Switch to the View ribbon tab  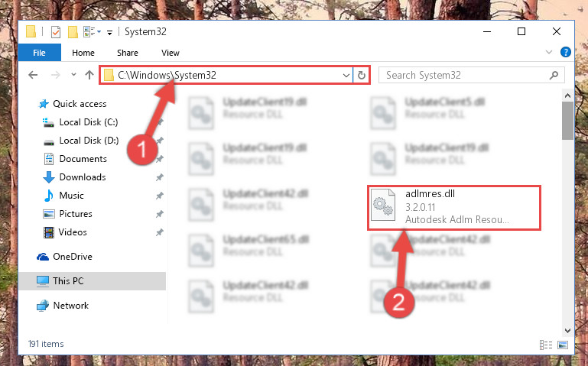171,53
